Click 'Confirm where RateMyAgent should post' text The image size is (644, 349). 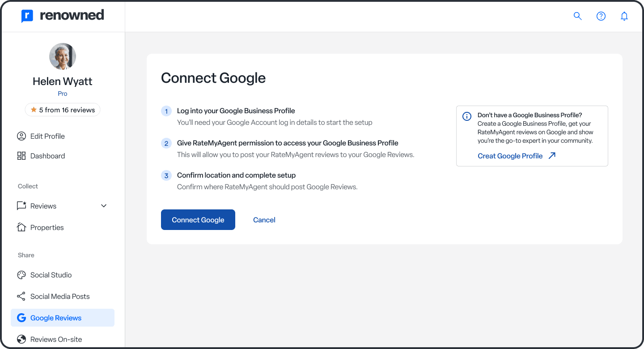coord(267,187)
